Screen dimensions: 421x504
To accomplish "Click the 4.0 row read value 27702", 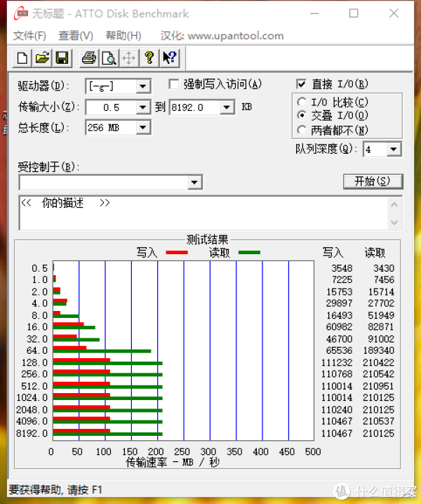I will click(381, 303).
